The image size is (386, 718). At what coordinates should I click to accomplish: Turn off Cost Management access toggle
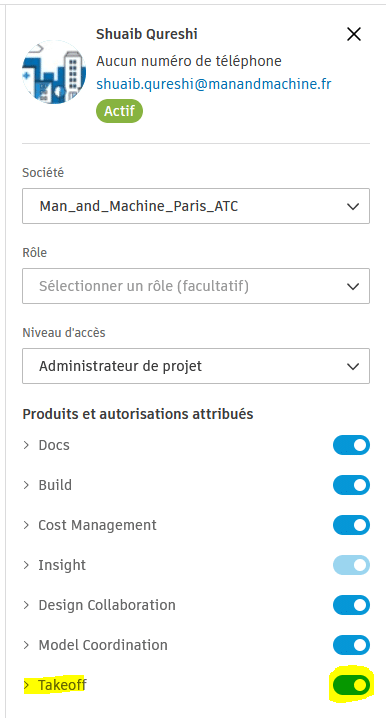click(351, 525)
